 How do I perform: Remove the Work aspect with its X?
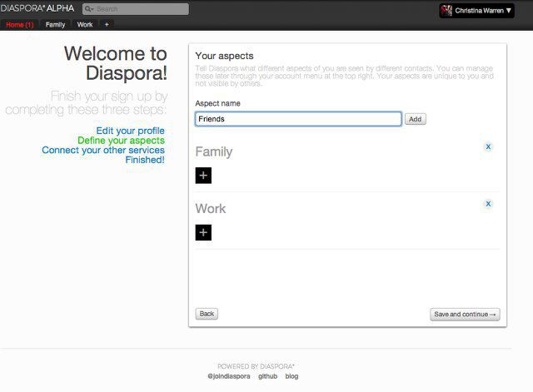click(x=488, y=204)
